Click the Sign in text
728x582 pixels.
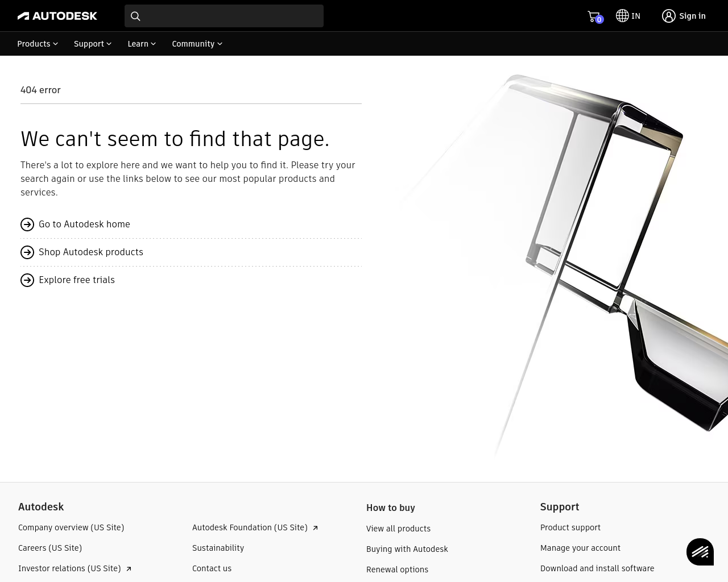[x=692, y=16]
